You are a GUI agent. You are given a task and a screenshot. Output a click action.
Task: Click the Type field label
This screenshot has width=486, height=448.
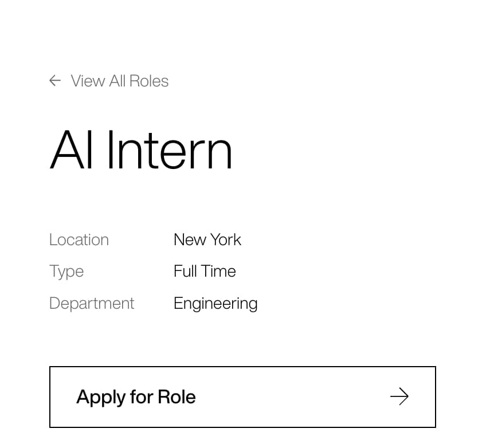pos(66,272)
